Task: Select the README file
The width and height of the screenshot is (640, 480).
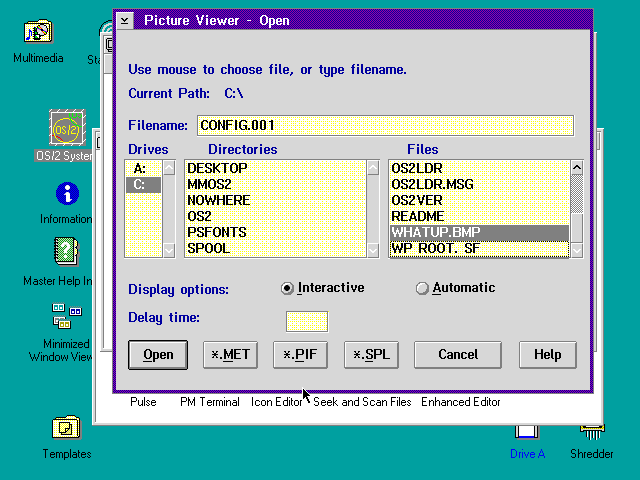Action: click(x=479, y=216)
